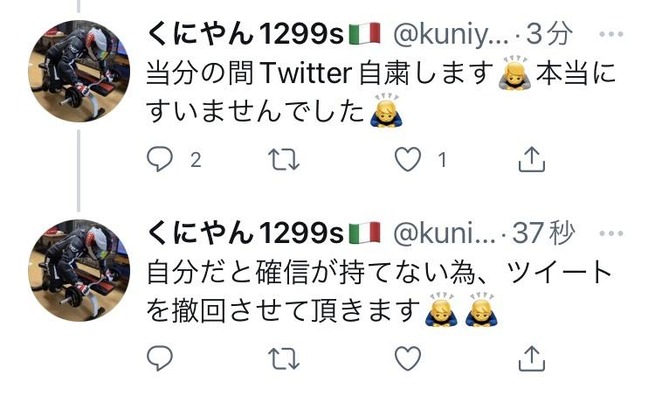Share the second tweet
Screen dimensions: 655x396
[x=531, y=358]
